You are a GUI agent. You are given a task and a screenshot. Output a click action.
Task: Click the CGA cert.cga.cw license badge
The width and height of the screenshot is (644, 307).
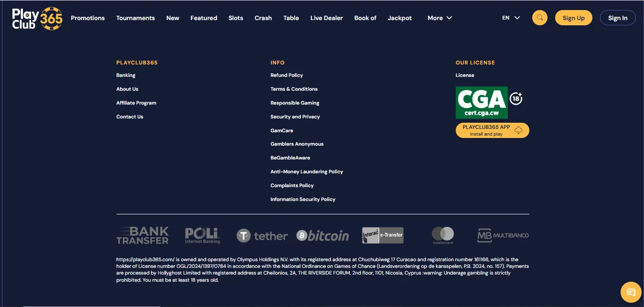click(482, 103)
